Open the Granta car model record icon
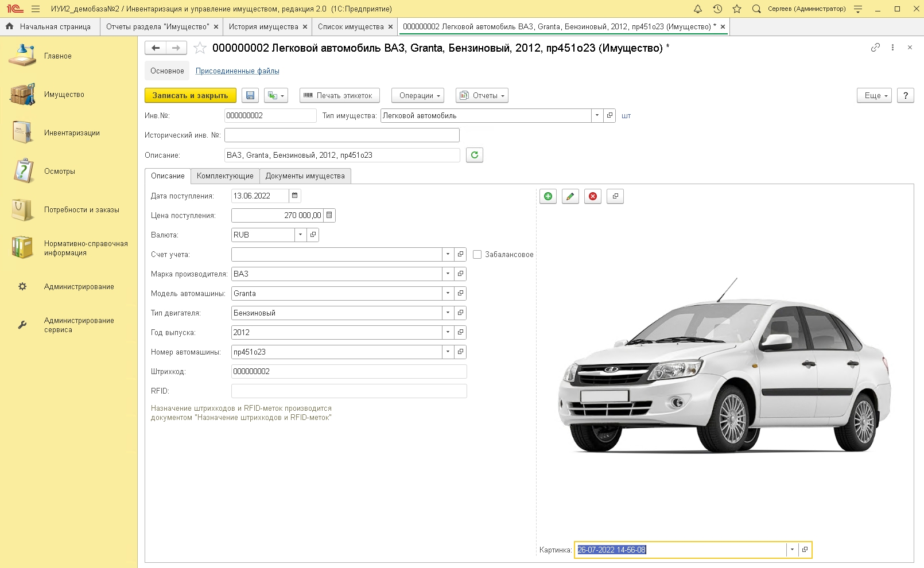 460,293
